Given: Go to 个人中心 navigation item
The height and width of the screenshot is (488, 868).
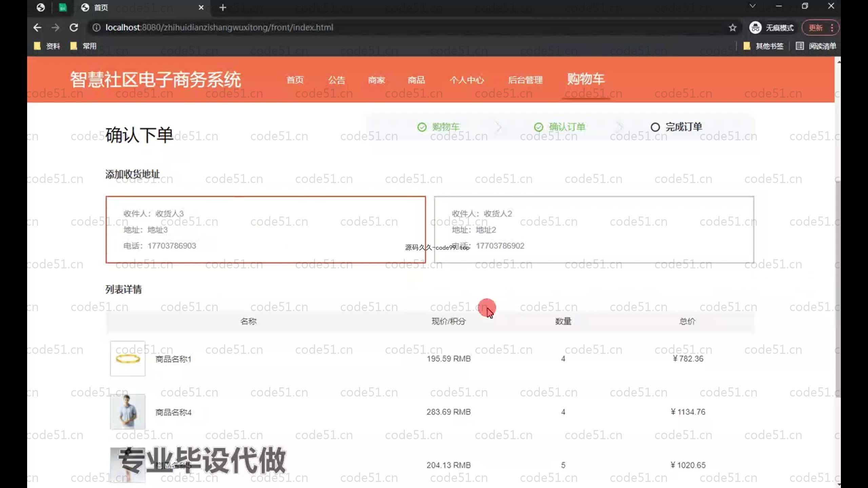Looking at the screenshot, I should tap(467, 80).
